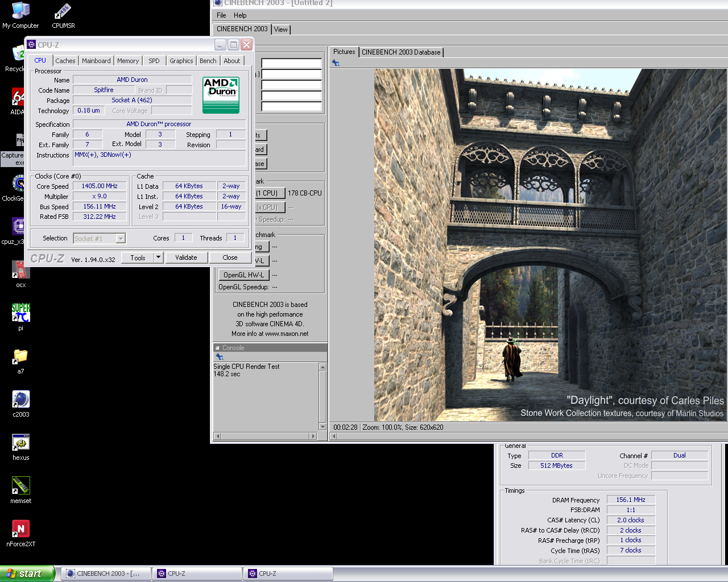Start the (1 CPU) rendering benchmark
The image size is (728, 582).
[269, 193]
